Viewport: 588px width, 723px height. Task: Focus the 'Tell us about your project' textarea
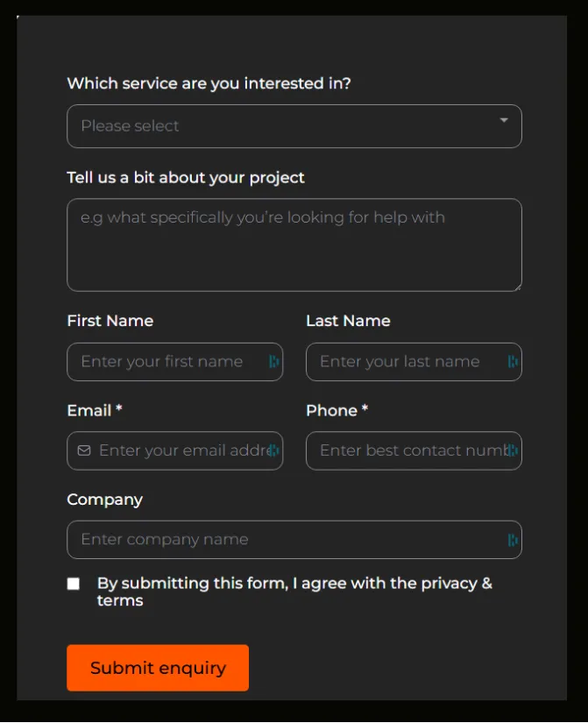[x=294, y=245]
